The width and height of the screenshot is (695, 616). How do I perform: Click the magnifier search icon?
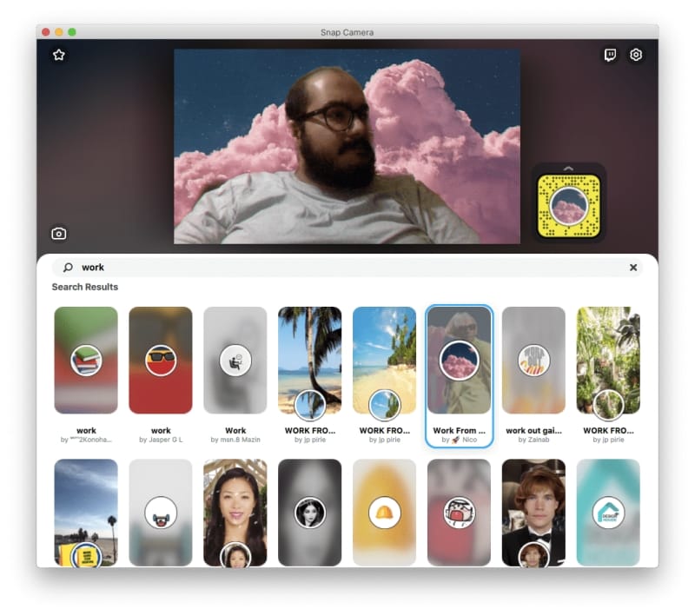click(68, 268)
